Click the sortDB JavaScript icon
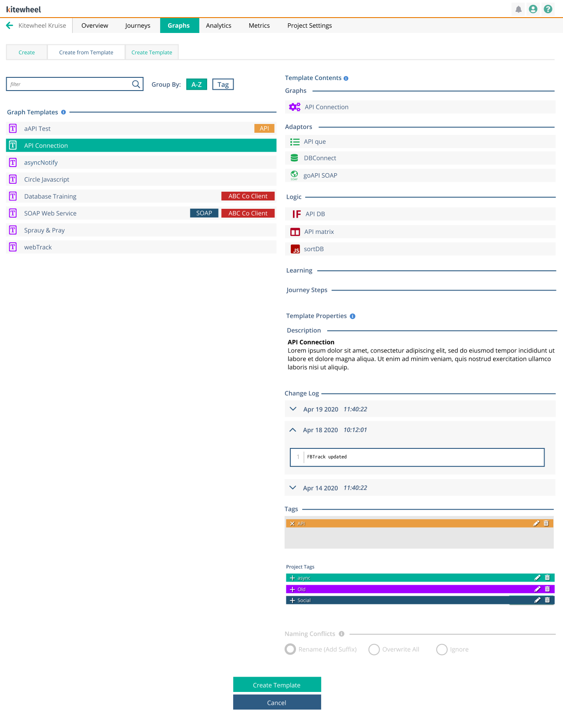563x728 pixels. pyautogui.click(x=296, y=249)
